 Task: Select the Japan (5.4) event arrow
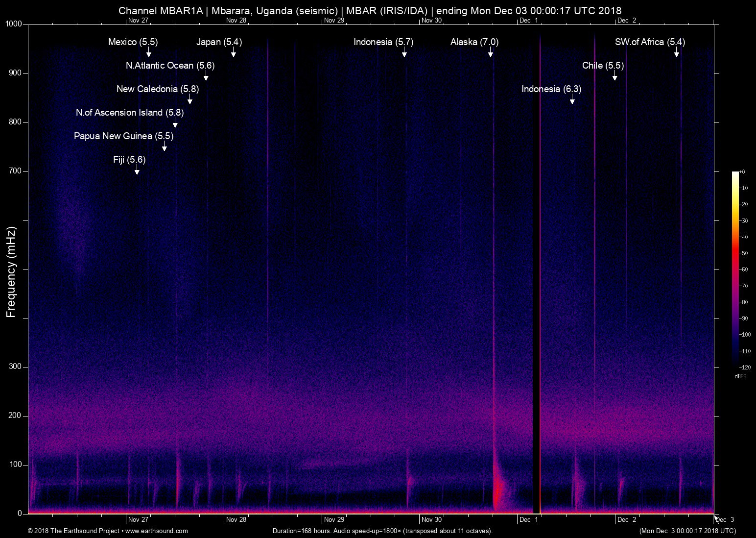tap(234, 52)
